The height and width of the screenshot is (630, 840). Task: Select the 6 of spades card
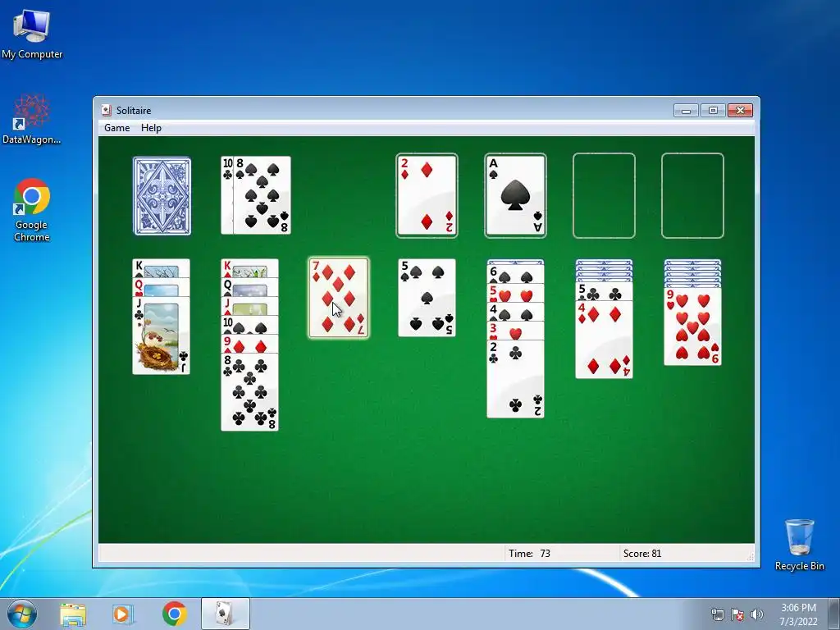click(515, 274)
